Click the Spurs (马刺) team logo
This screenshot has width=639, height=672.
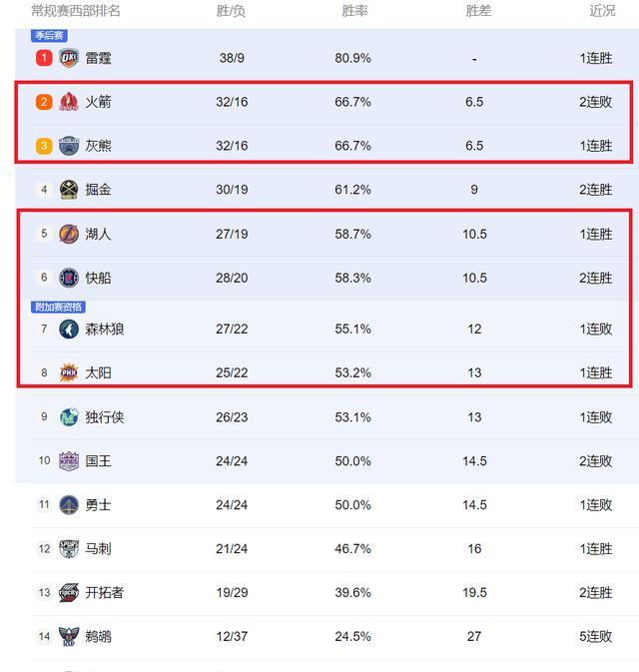click(69, 548)
